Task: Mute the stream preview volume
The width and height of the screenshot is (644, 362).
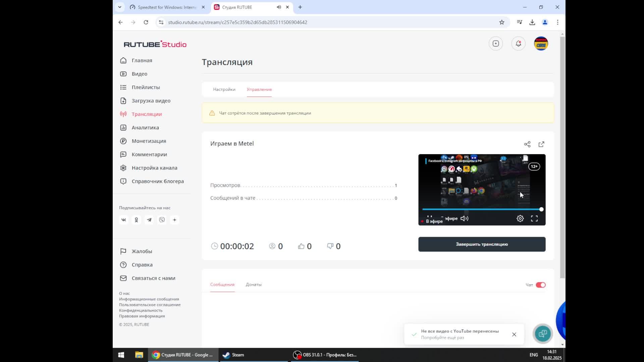Action: click(465, 219)
